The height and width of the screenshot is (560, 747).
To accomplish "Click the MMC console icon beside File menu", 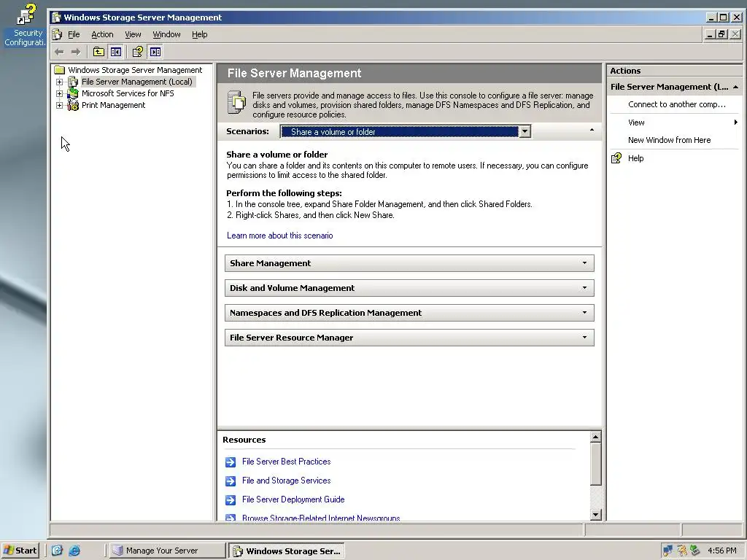I will pyautogui.click(x=57, y=34).
